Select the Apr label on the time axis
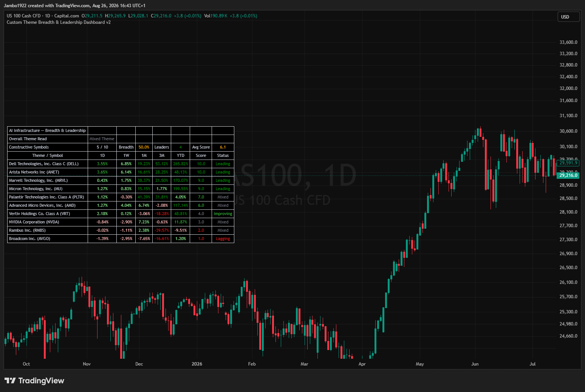The width and height of the screenshot is (585, 392). point(362,364)
